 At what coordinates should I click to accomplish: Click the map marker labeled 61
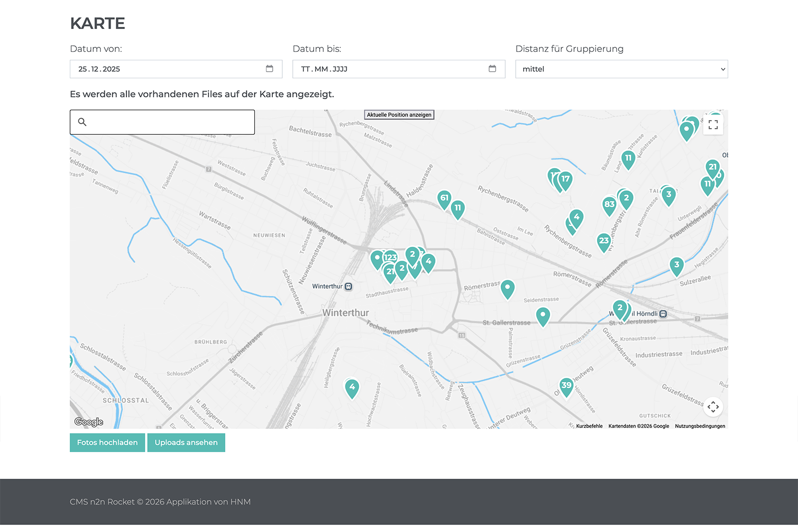[444, 199]
